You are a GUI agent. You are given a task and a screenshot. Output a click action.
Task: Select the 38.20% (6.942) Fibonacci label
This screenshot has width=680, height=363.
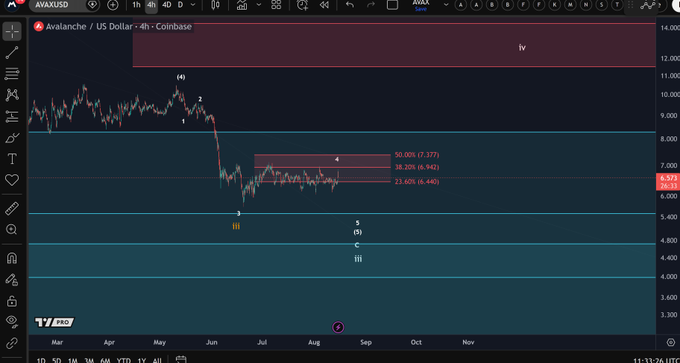(417, 167)
